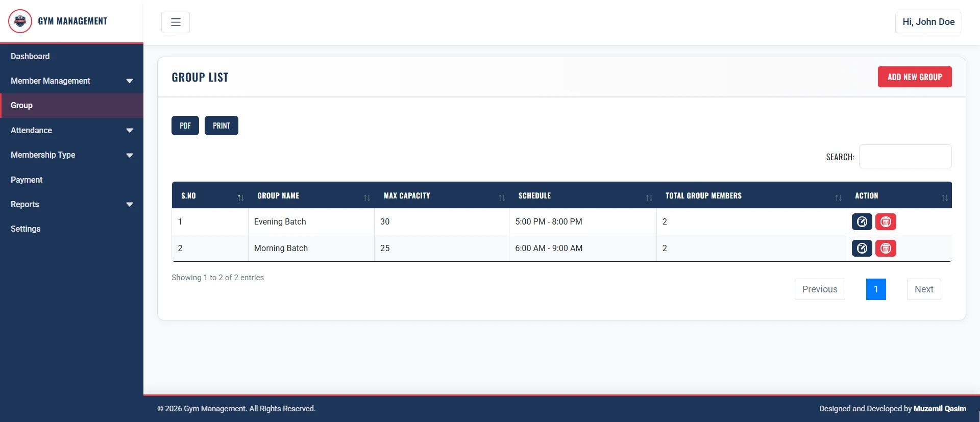Click the Group List heading

(200, 78)
